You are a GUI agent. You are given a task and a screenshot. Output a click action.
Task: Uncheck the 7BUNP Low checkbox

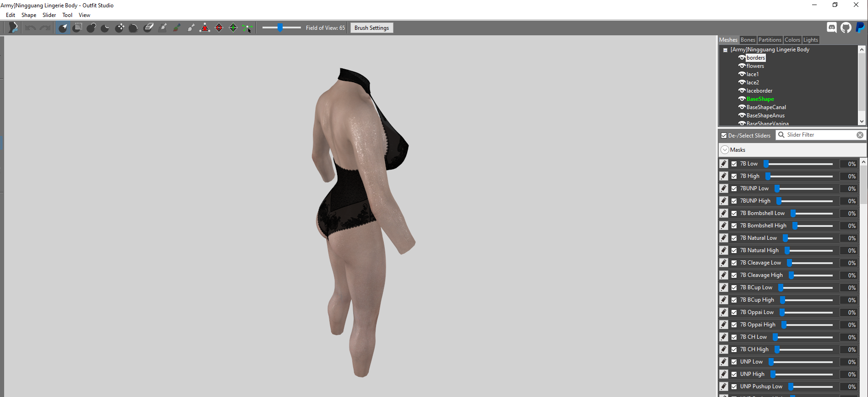coord(734,188)
